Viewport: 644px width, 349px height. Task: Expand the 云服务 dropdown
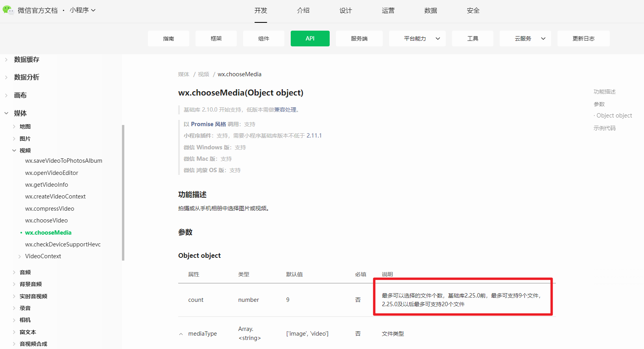[525, 39]
